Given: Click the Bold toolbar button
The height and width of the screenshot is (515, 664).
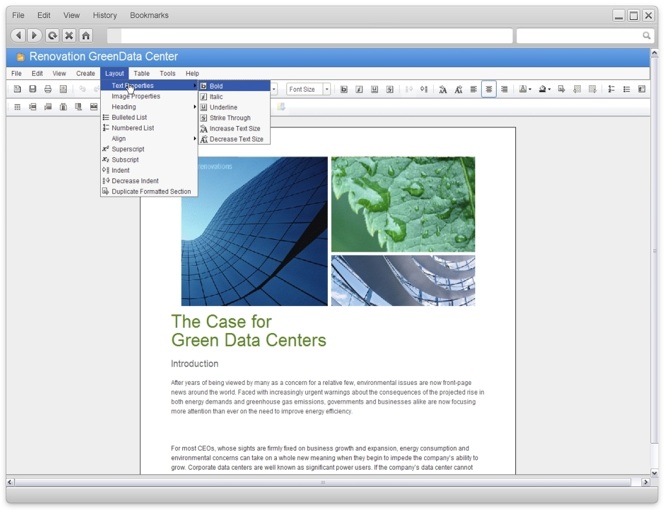Looking at the screenshot, I should click(344, 89).
